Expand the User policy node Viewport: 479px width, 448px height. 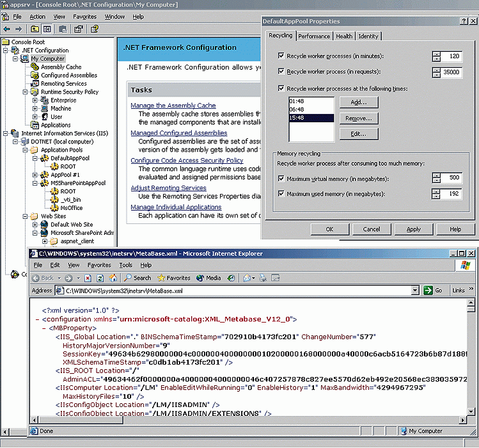coord(35,116)
